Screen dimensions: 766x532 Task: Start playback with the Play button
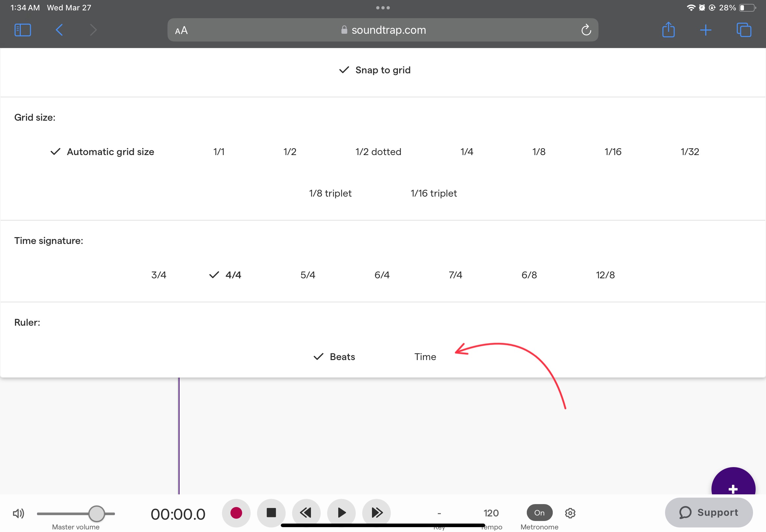tap(341, 513)
